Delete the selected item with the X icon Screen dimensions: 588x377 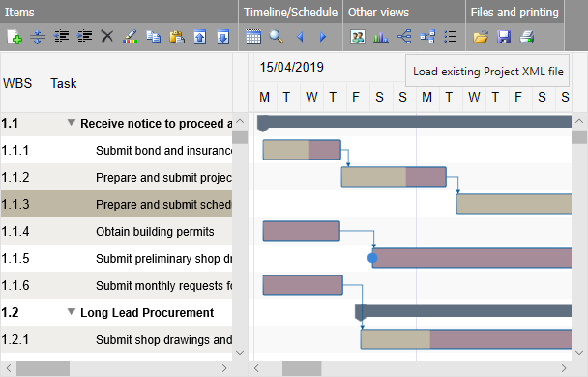107,37
